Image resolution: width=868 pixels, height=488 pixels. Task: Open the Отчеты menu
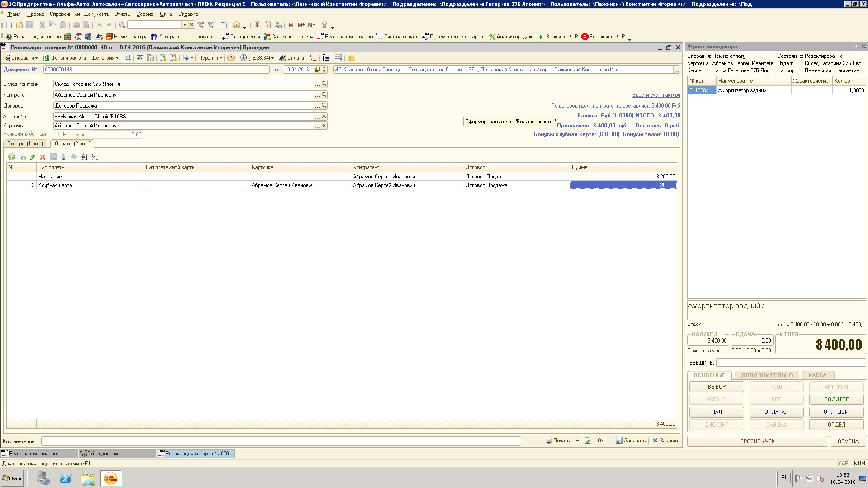click(123, 14)
